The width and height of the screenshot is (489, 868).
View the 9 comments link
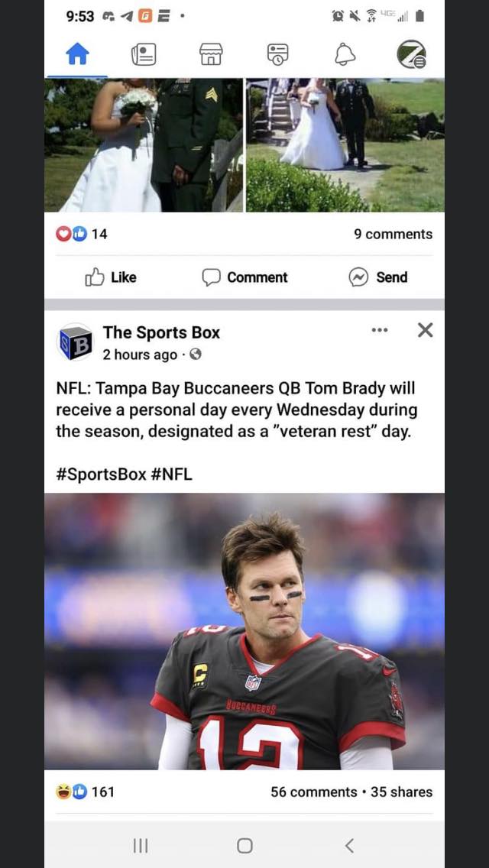[x=393, y=234]
